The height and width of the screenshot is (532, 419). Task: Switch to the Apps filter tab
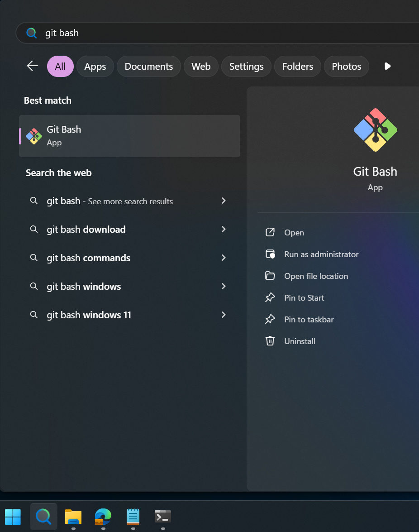pyautogui.click(x=95, y=66)
